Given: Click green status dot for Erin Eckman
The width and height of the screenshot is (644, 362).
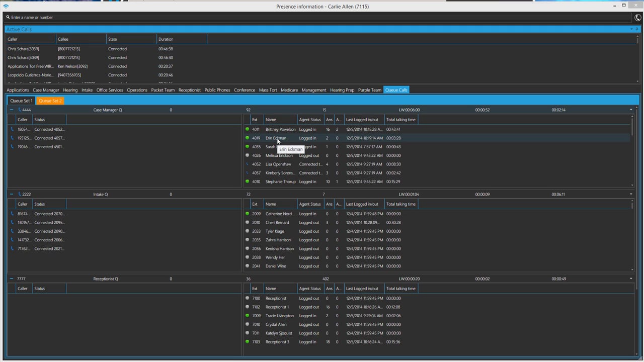Looking at the screenshot, I should [247, 138].
